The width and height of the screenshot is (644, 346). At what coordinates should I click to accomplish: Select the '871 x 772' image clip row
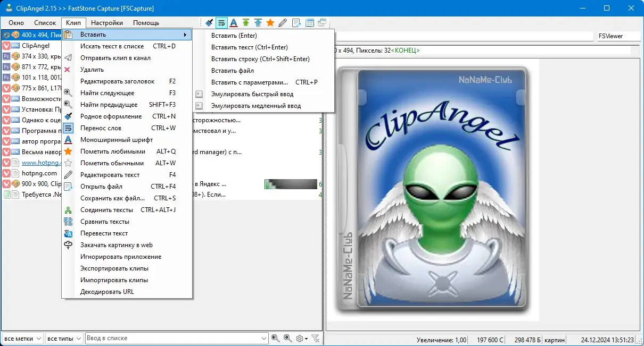(31, 67)
